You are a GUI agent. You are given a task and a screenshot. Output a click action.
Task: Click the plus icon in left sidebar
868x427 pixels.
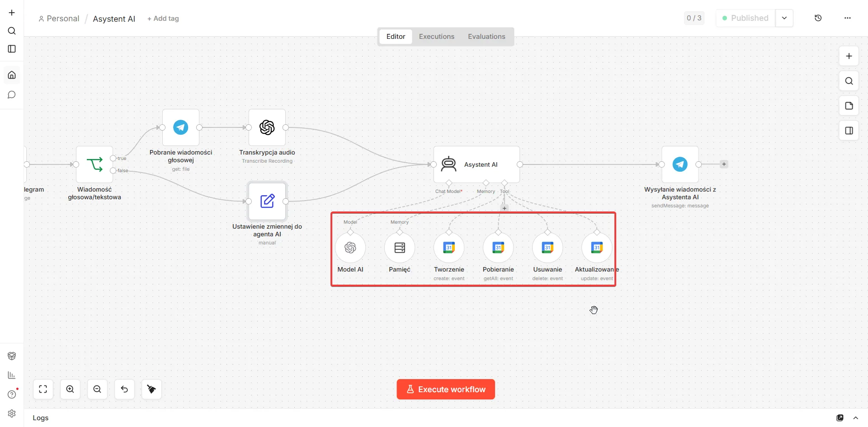point(12,13)
